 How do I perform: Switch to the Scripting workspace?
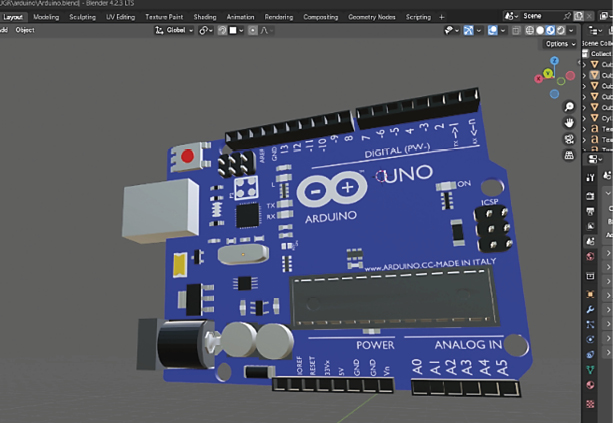tap(418, 17)
